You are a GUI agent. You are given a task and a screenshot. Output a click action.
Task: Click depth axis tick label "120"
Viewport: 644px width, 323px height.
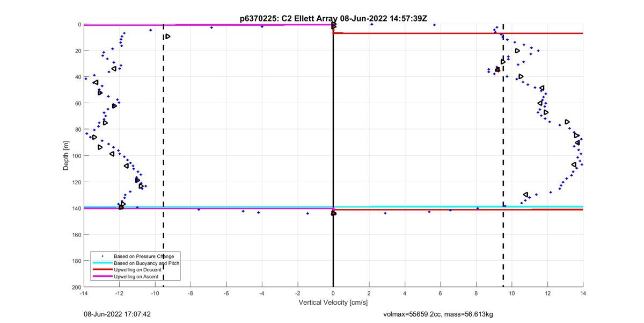pyautogui.click(x=76, y=182)
